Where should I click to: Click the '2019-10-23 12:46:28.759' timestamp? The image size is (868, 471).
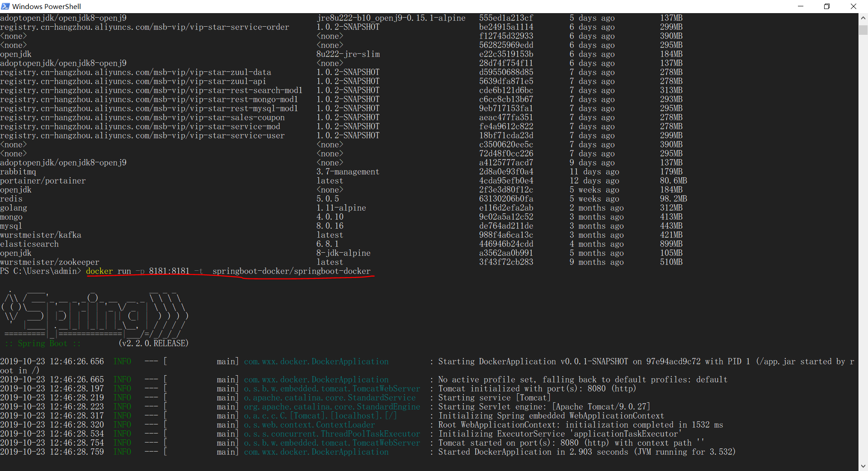(x=52, y=452)
